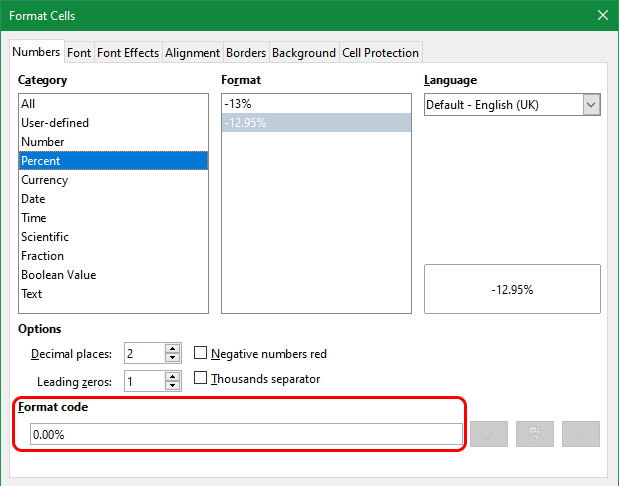Image resolution: width=619 pixels, height=486 pixels.
Task: Click the Leading zeros number field
Action: 144,381
